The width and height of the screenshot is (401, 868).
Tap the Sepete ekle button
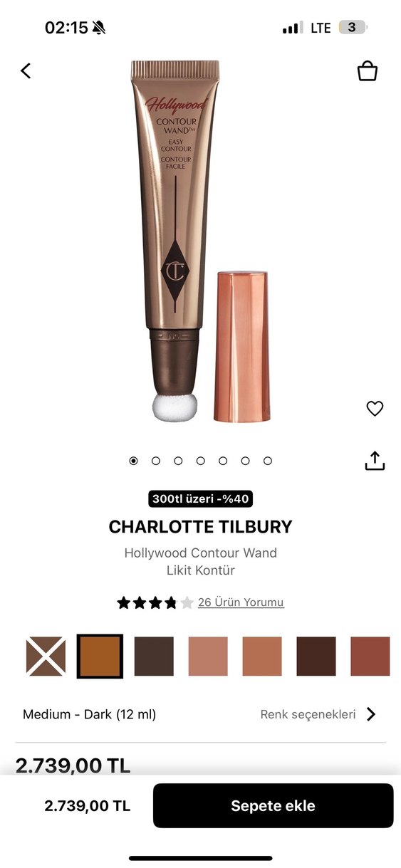[273, 806]
